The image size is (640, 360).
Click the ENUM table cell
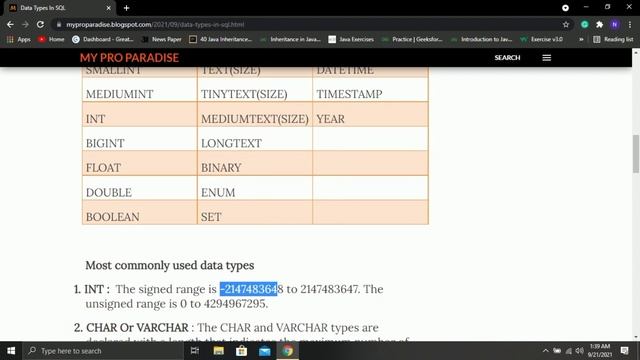(255, 188)
